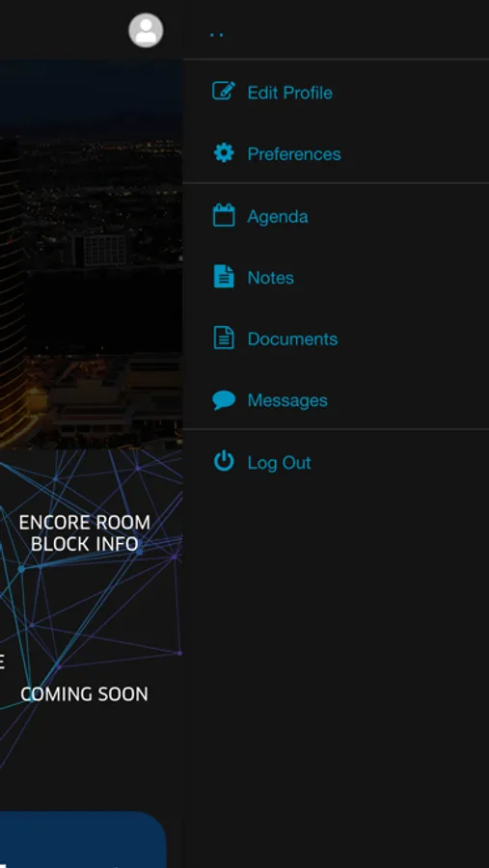Choose the Log Out text option
Screen dimensions: 489x868
click(x=279, y=462)
